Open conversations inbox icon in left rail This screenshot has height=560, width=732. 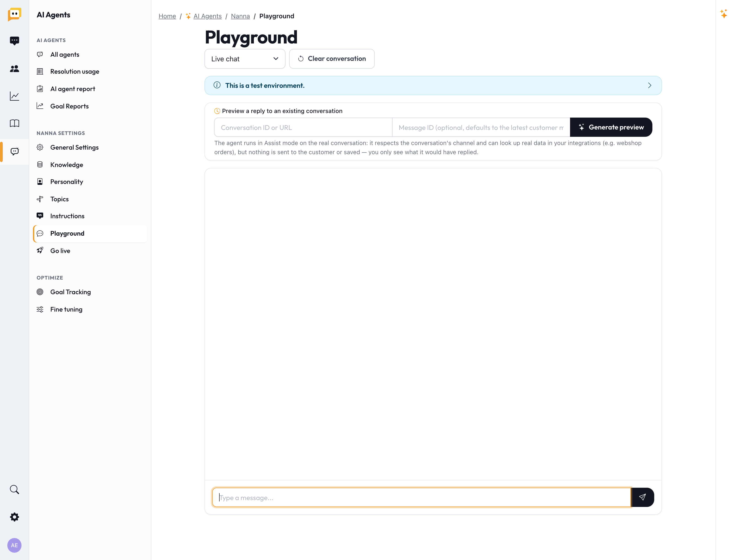[14, 41]
